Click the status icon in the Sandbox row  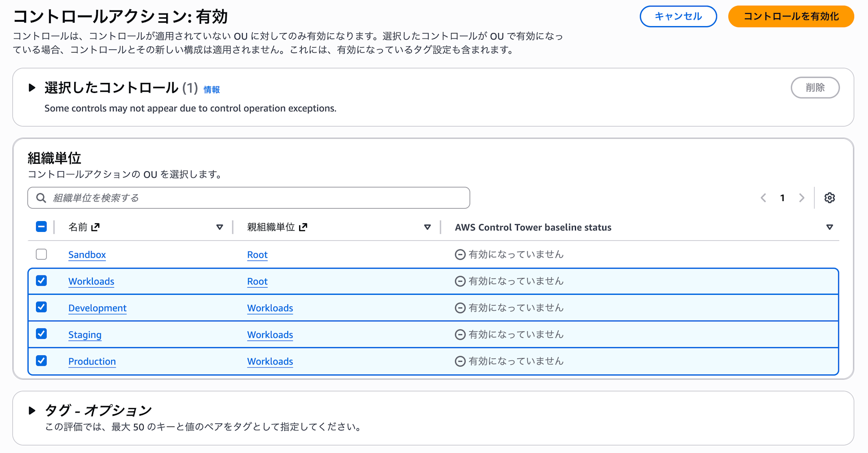pyautogui.click(x=460, y=254)
